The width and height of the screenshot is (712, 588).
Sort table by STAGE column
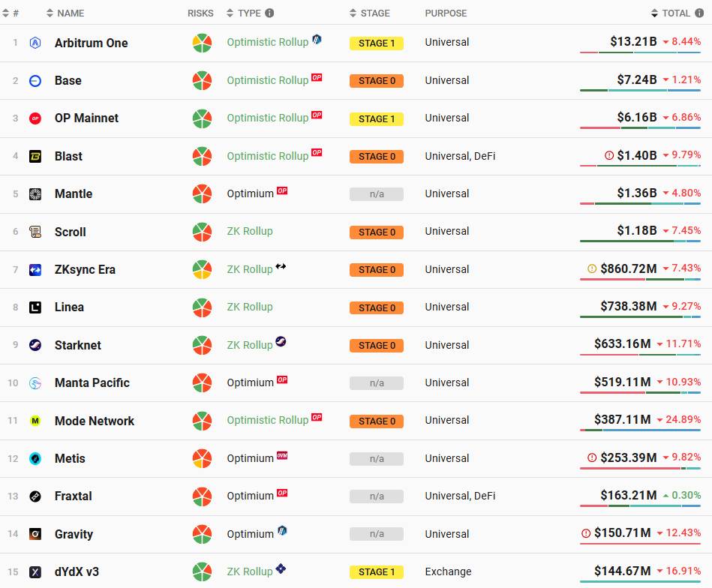(x=370, y=13)
